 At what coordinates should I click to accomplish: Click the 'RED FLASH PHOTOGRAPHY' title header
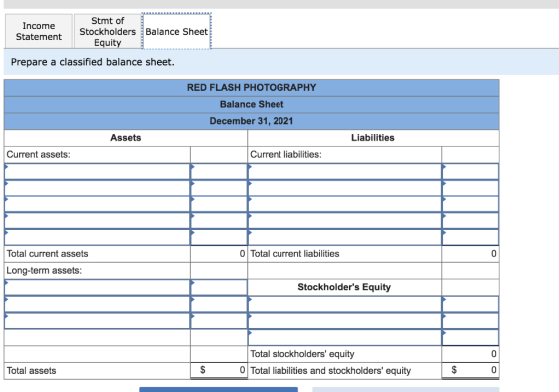click(252, 88)
